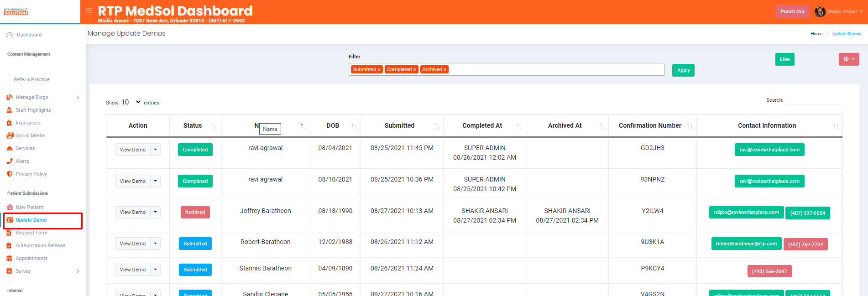Open the gear settings dropdown button
868x296 pixels.
(x=849, y=59)
